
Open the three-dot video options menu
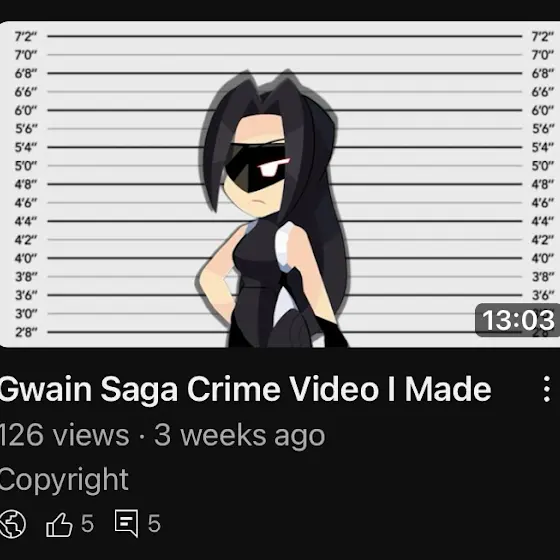pos(546,389)
